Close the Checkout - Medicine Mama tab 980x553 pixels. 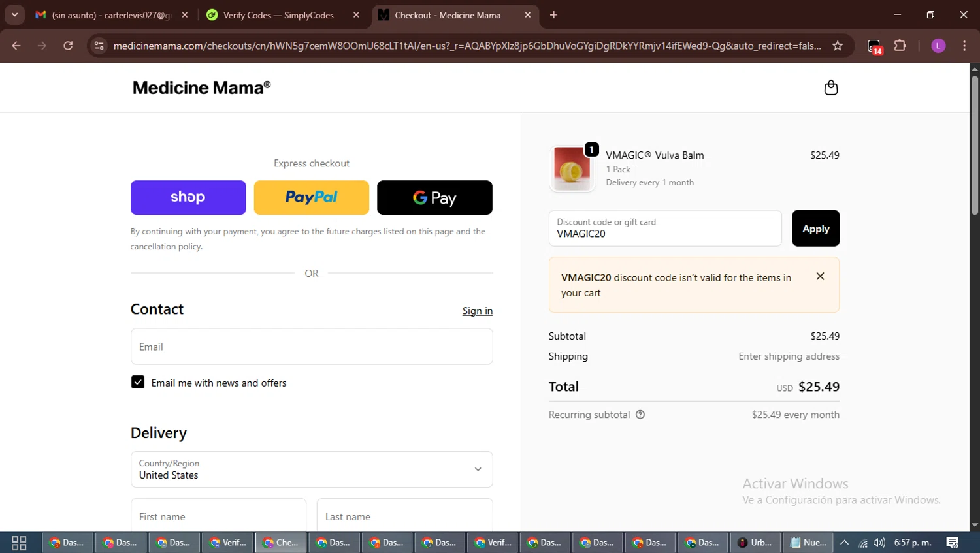[x=528, y=15]
